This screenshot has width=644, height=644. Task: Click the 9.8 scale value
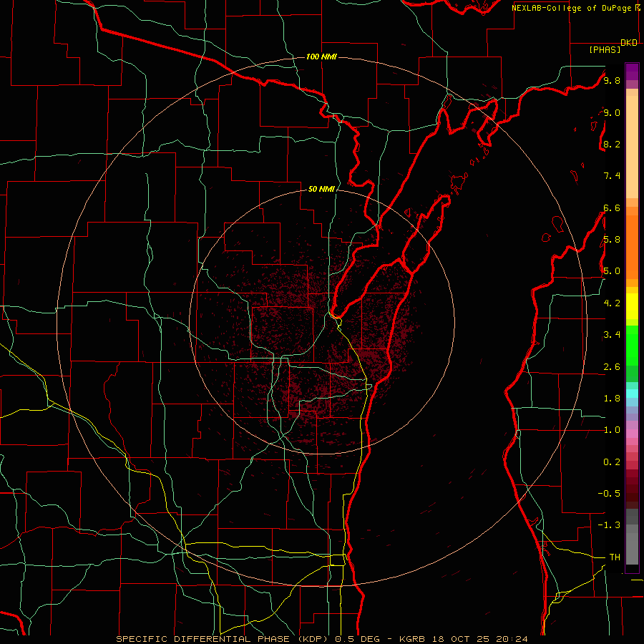point(612,80)
